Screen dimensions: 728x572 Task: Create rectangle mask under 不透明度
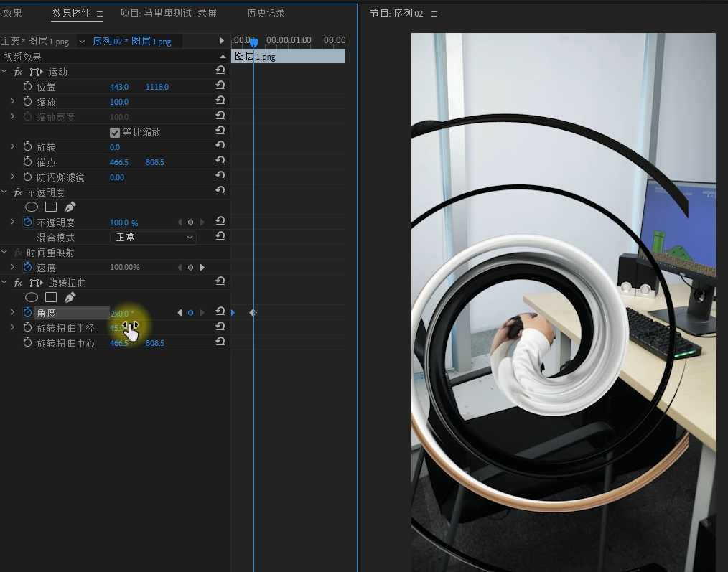(x=51, y=207)
